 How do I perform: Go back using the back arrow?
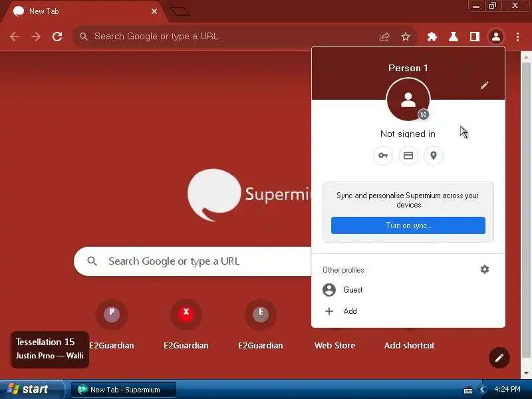15,37
